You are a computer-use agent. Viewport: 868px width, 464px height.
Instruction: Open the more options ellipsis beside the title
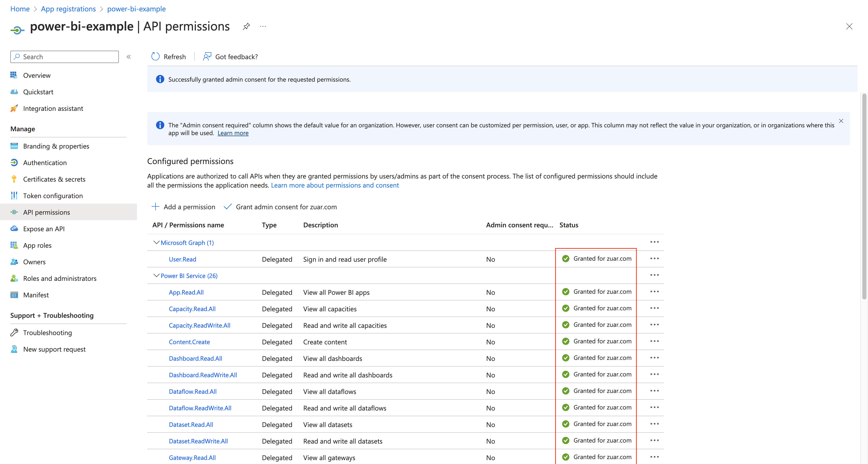tap(263, 26)
